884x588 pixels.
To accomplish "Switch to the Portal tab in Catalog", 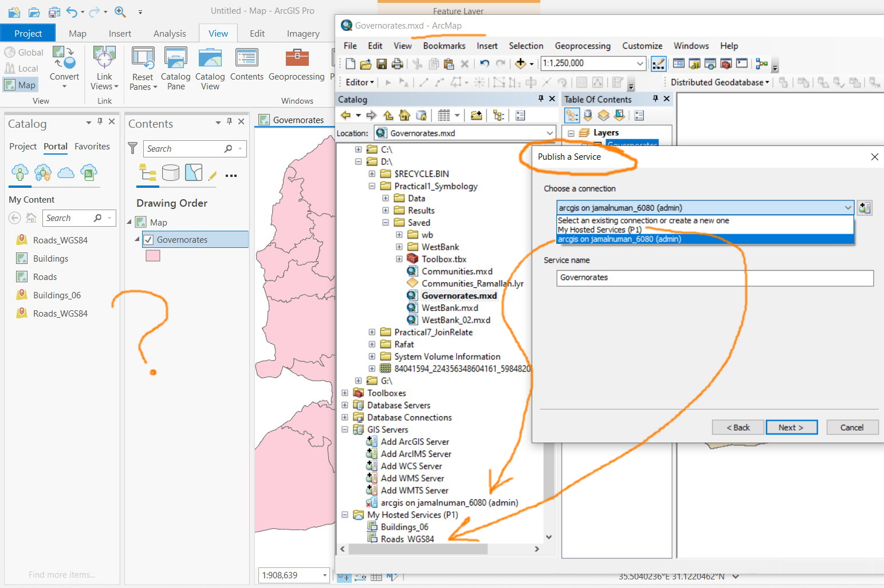I will pos(56,147).
